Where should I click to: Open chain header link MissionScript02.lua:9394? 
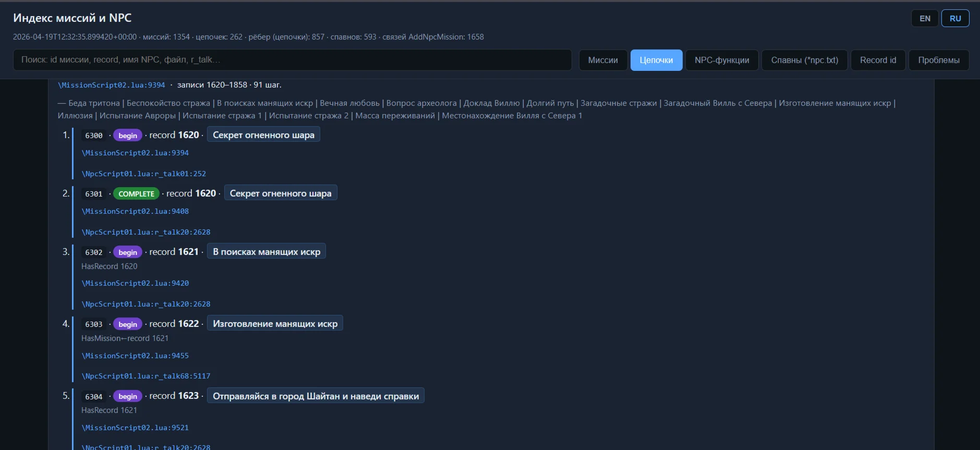pyautogui.click(x=112, y=85)
